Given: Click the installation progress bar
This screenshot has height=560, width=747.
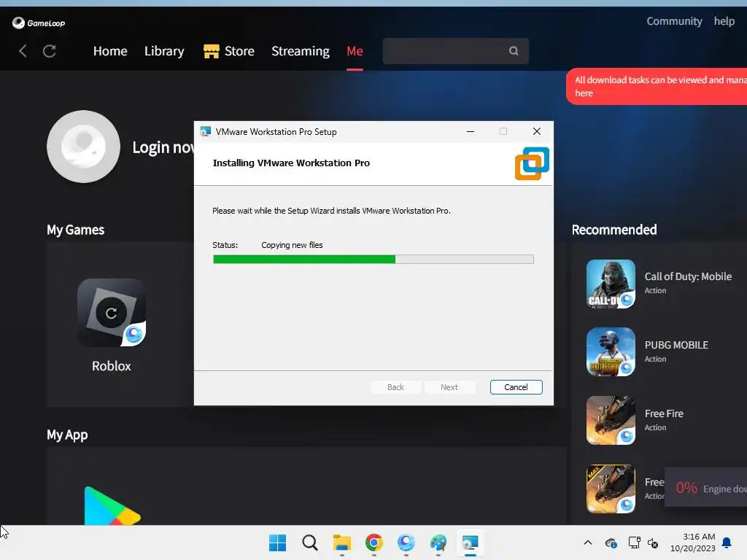Looking at the screenshot, I should click(373, 259).
